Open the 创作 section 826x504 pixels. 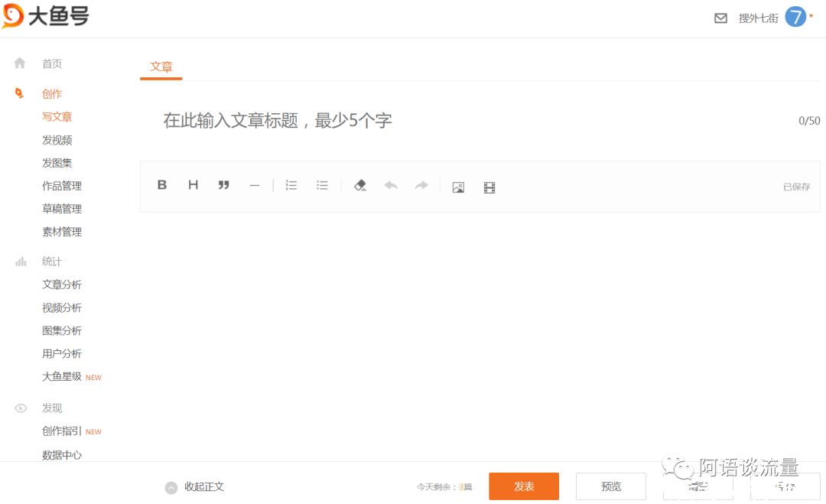click(x=52, y=94)
